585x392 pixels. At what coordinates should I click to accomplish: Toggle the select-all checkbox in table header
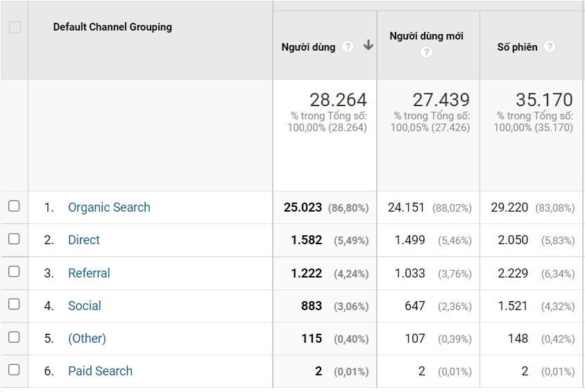(15, 28)
